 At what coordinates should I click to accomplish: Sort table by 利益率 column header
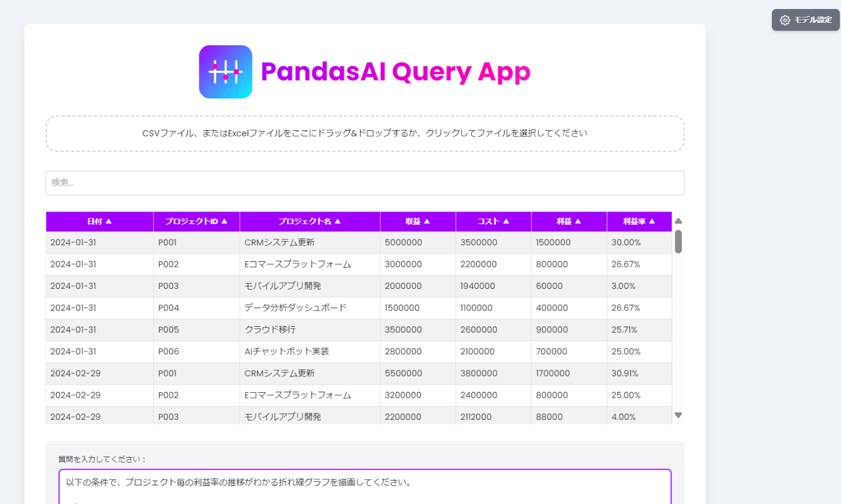(639, 221)
